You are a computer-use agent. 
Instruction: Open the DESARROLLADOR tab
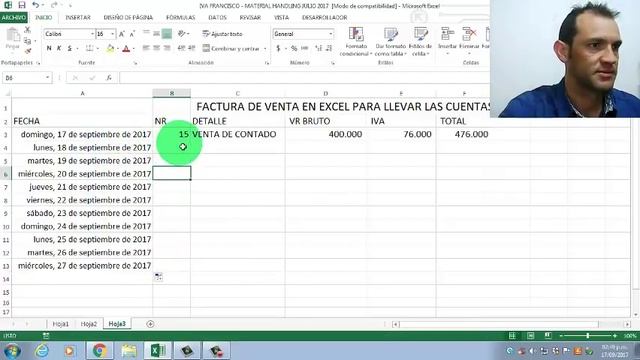tap(324, 18)
